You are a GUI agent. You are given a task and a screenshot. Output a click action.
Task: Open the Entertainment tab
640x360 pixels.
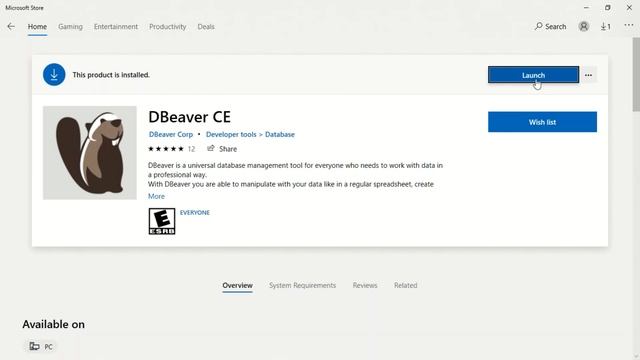click(x=116, y=27)
